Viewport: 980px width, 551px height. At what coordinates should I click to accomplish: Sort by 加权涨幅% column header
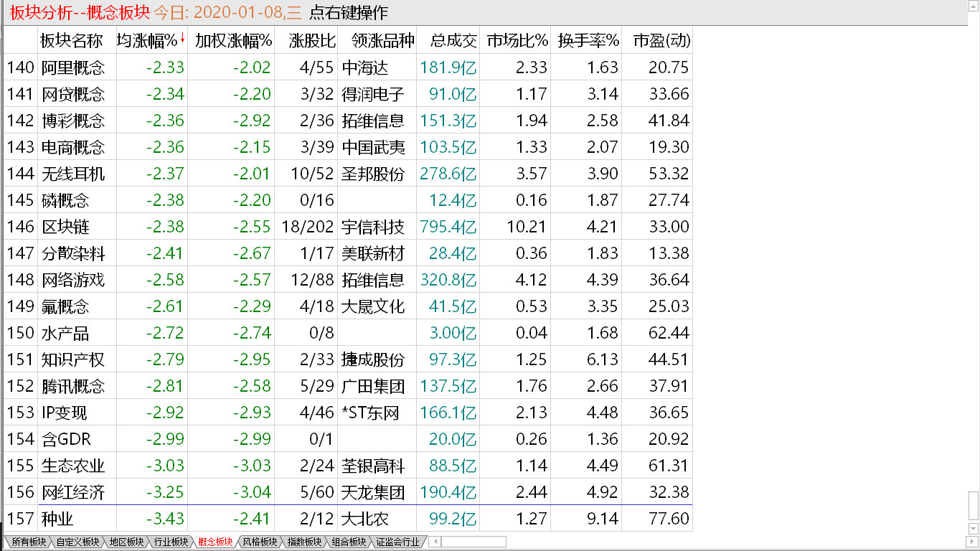tap(233, 40)
